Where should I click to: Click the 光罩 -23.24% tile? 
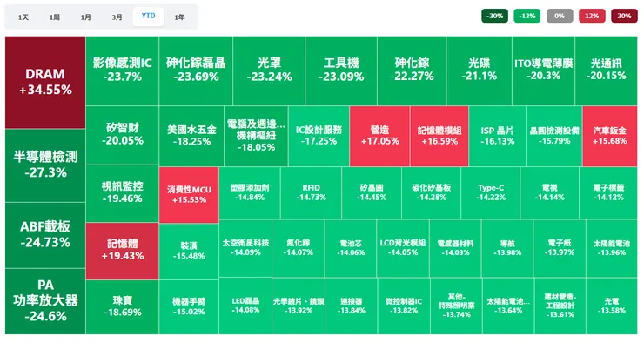(x=269, y=71)
